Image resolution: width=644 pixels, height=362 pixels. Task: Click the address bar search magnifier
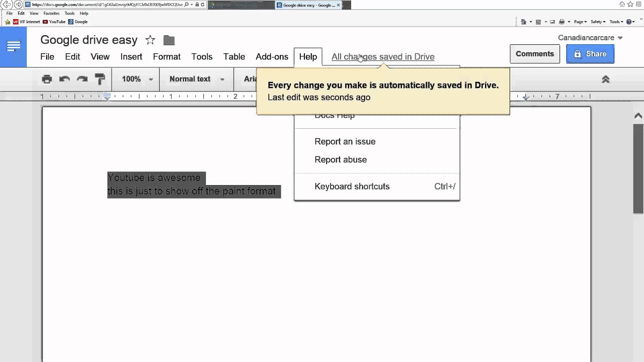[x=186, y=5]
